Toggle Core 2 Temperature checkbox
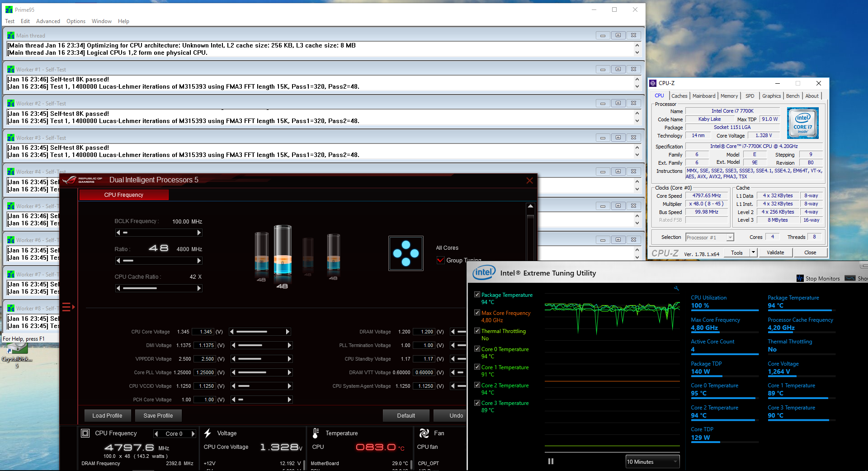868x471 pixels. pyautogui.click(x=477, y=385)
